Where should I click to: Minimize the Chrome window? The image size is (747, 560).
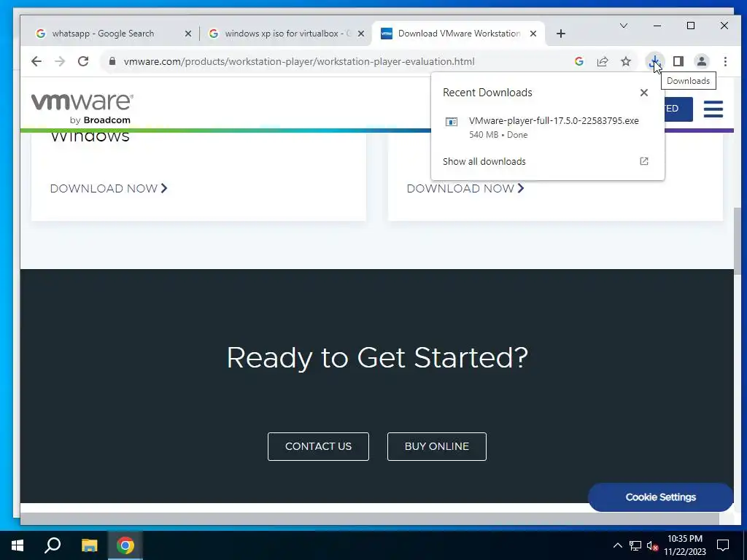(657, 26)
